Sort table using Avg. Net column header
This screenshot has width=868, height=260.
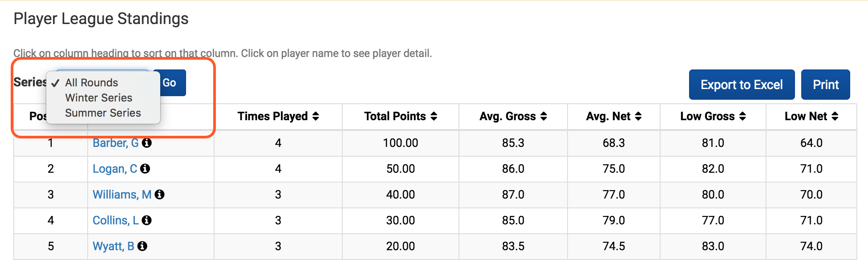614,116
